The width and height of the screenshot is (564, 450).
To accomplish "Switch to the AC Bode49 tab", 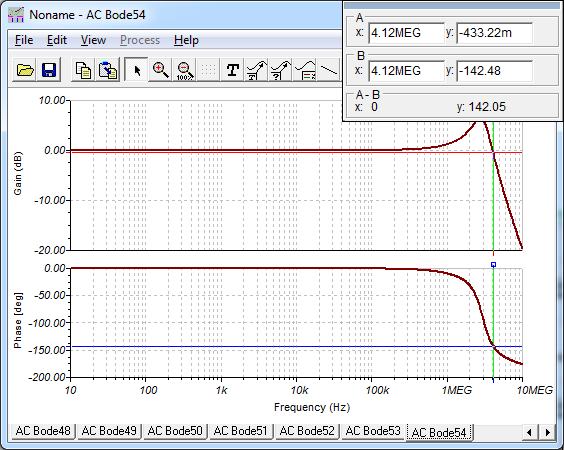I will (x=109, y=431).
